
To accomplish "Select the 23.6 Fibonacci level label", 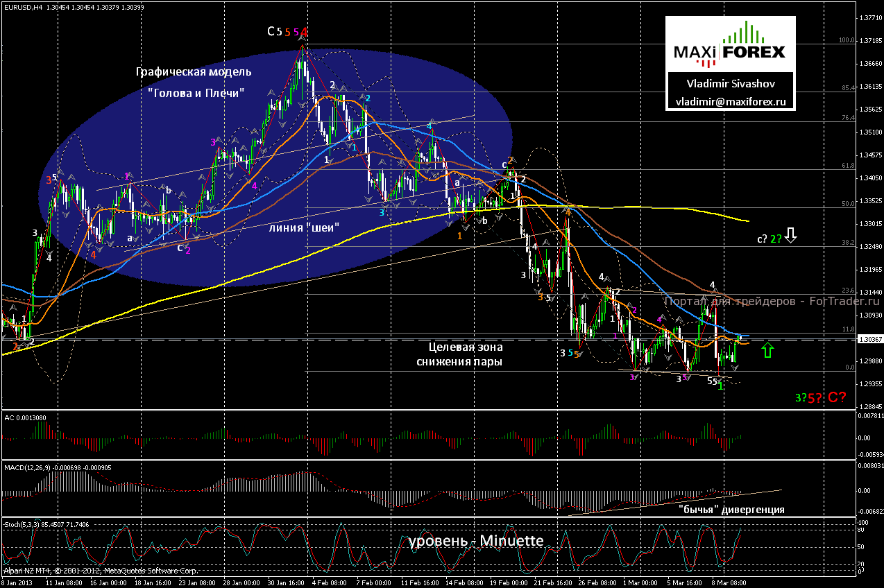I will (x=847, y=291).
